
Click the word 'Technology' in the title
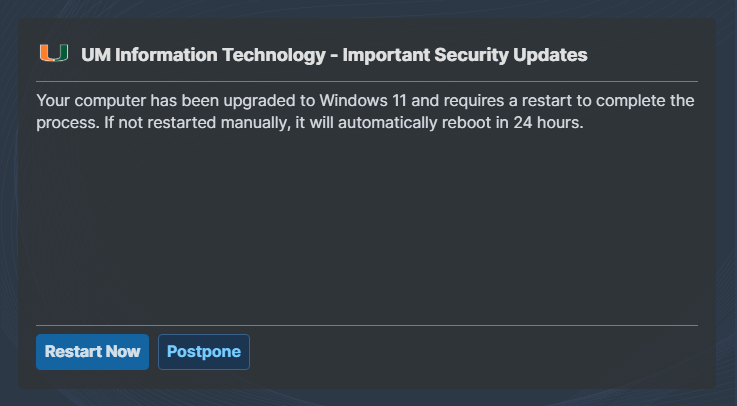click(274, 55)
